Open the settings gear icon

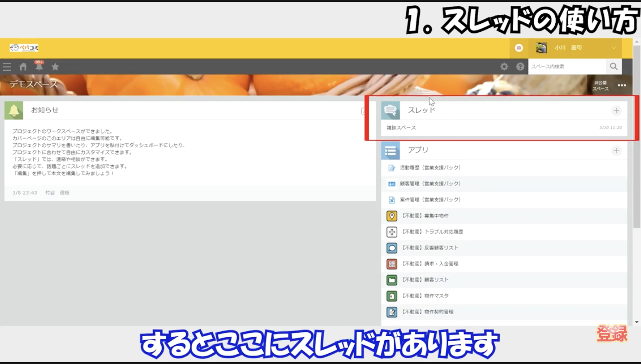click(504, 66)
